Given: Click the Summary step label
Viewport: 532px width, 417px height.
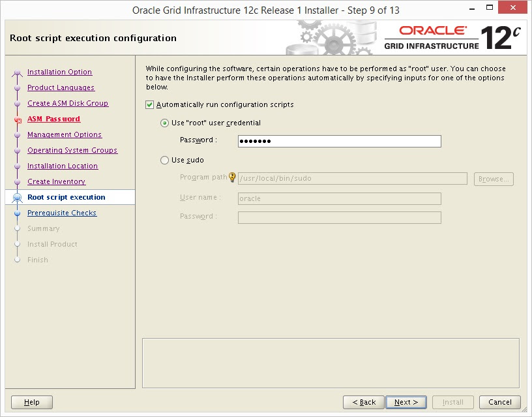Looking at the screenshot, I should 44,228.
